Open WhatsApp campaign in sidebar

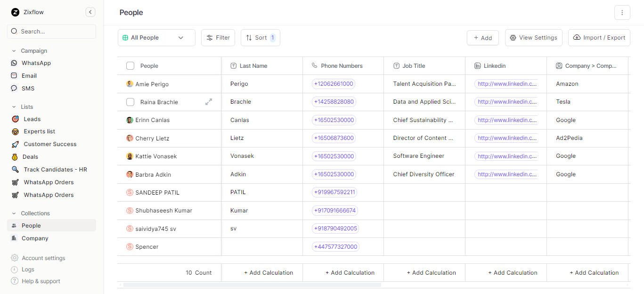coord(36,63)
